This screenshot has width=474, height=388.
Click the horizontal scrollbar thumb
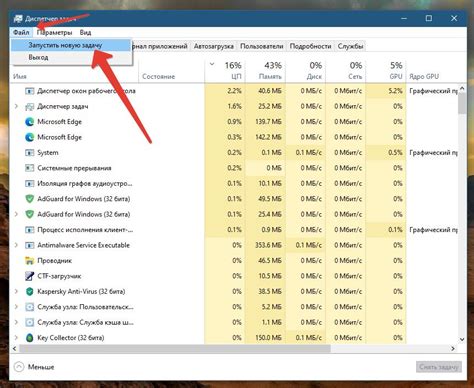(175, 349)
